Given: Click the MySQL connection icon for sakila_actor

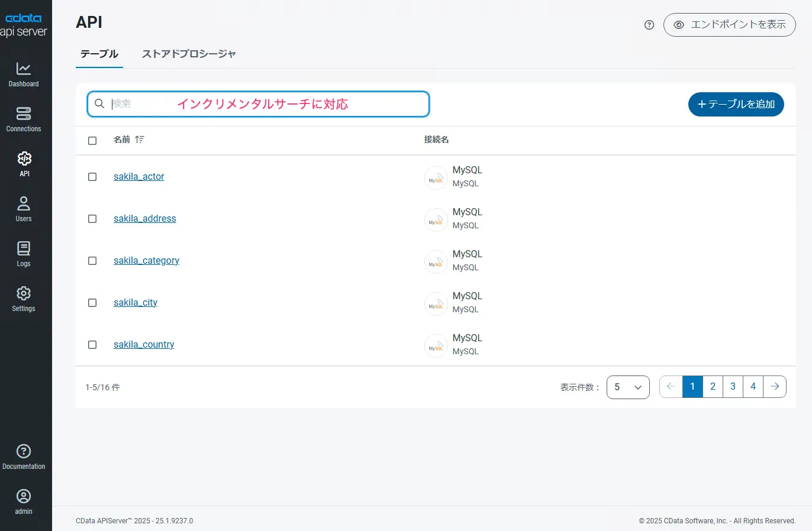Looking at the screenshot, I should [x=436, y=177].
